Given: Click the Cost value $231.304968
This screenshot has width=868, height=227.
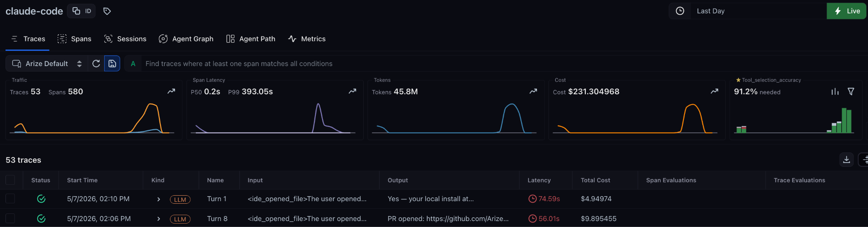Looking at the screenshot, I should coord(593,91).
